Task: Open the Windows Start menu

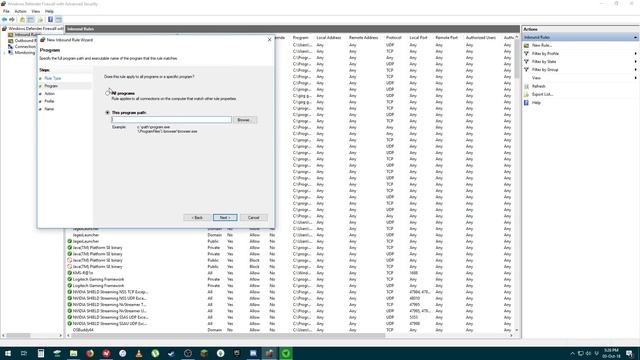Action: click(8, 353)
